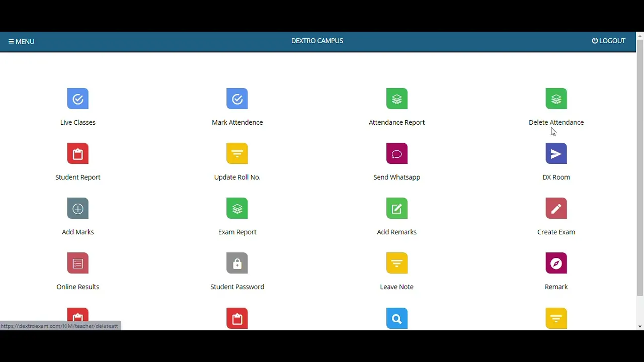Click the Mark Attendence checkmark icon
This screenshot has width=644, height=362.
237,99
